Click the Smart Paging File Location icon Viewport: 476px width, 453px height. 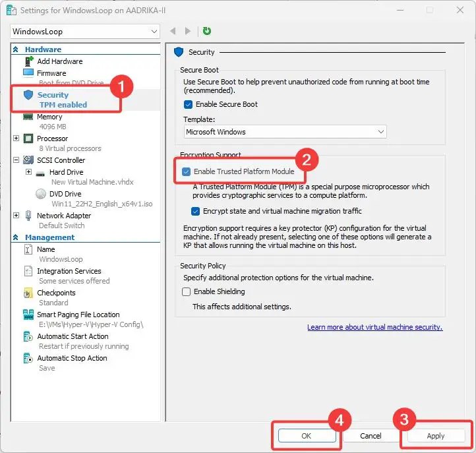tap(28, 315)
